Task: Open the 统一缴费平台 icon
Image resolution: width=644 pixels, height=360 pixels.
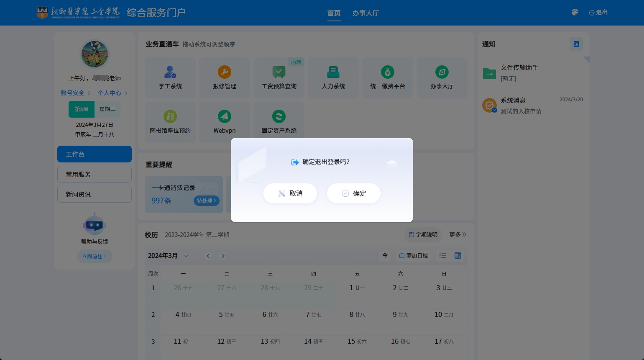Action: [388, 72]
